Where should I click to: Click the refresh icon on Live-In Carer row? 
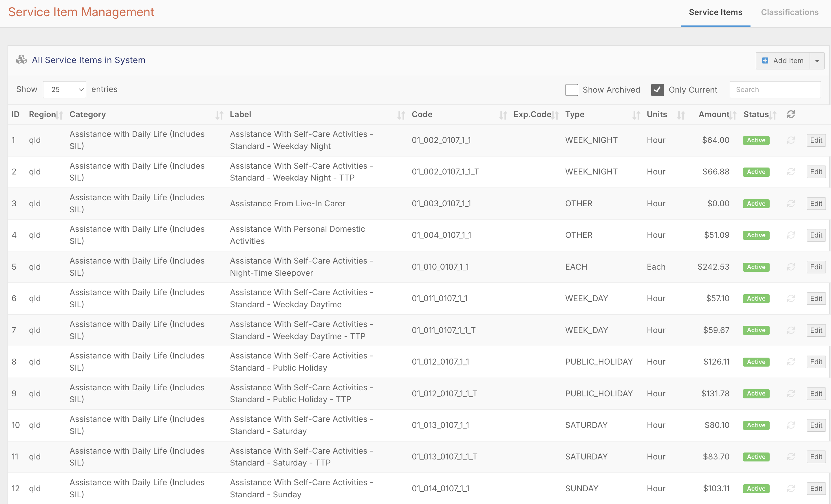tap(791, 203)
